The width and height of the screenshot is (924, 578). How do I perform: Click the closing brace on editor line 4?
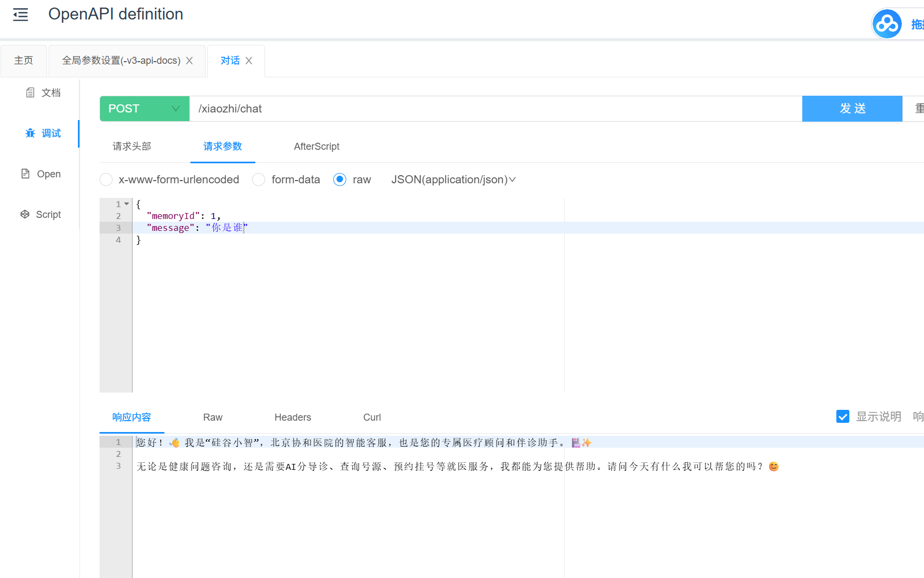pyautogui.click(x=138, y=240)
